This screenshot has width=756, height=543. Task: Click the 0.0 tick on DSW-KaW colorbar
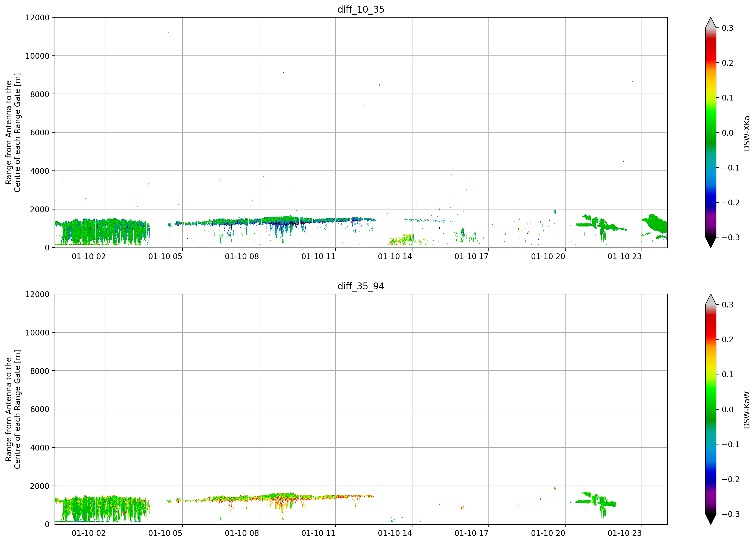coord(728,410)
